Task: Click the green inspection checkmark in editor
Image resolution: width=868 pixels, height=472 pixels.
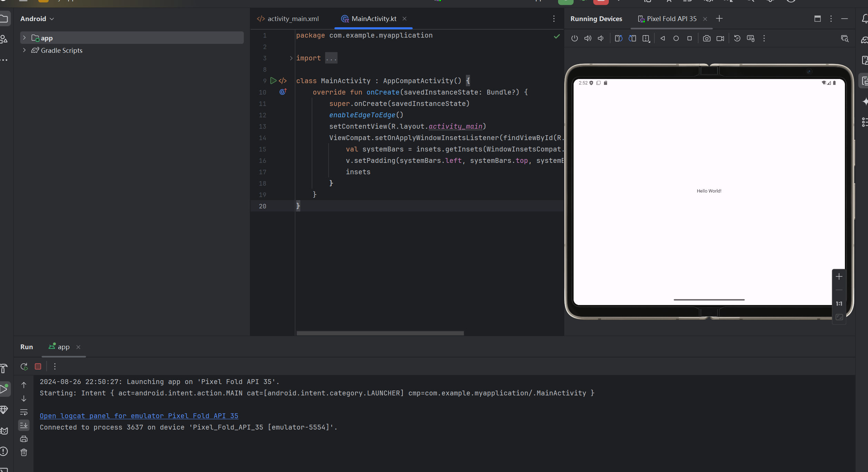Action: (557, 36)
